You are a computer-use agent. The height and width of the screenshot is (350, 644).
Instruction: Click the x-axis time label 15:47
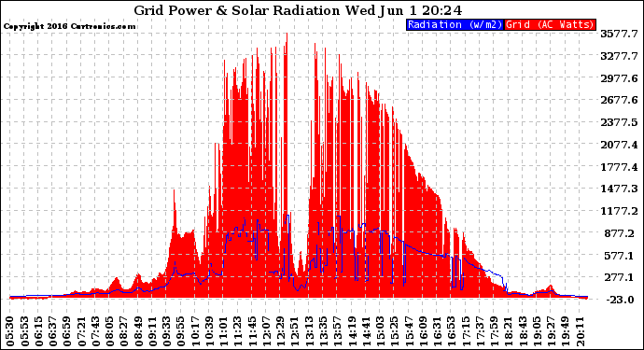410,331
